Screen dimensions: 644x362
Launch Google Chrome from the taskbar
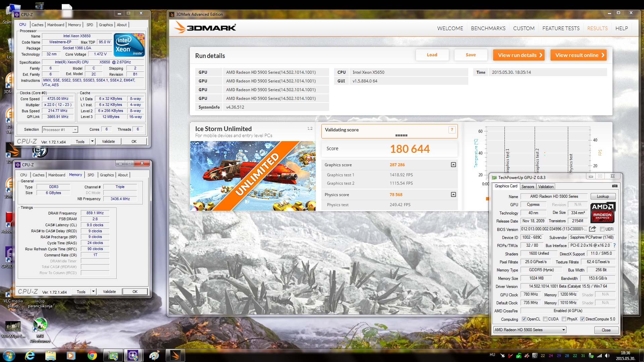pyautogui.click(x=92, y=355)
